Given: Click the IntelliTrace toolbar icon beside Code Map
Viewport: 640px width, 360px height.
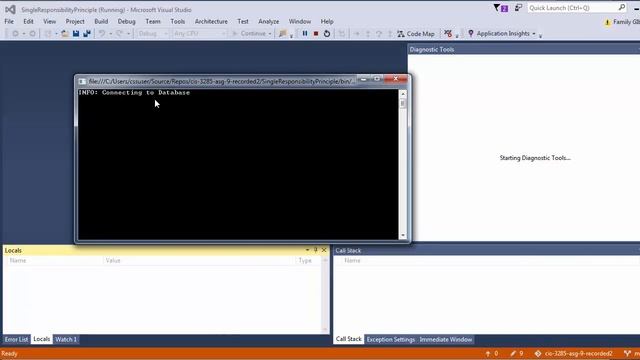Looking at the screenshot, I should click(x=448, y=34).
